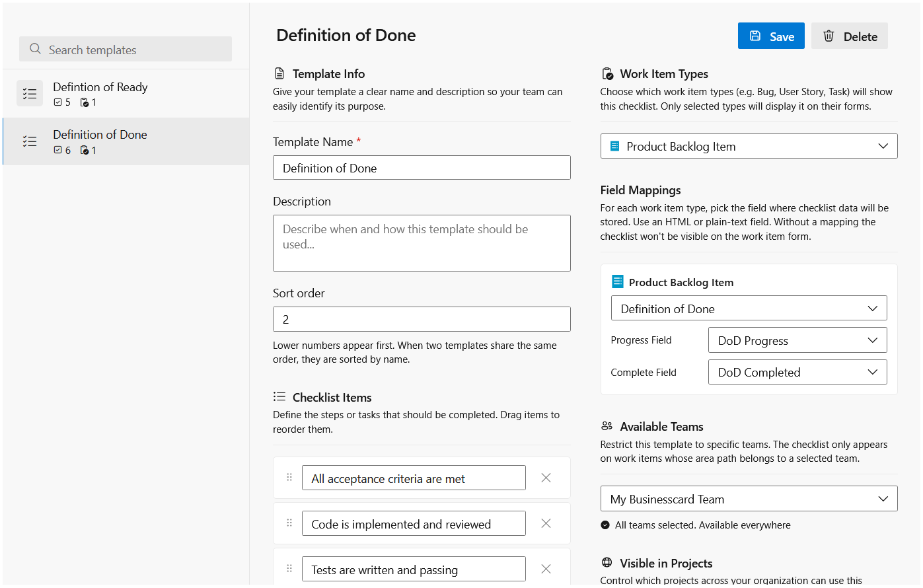
Task: Click work item type count icon under Defintion of Ready
Action: point(85,102)
